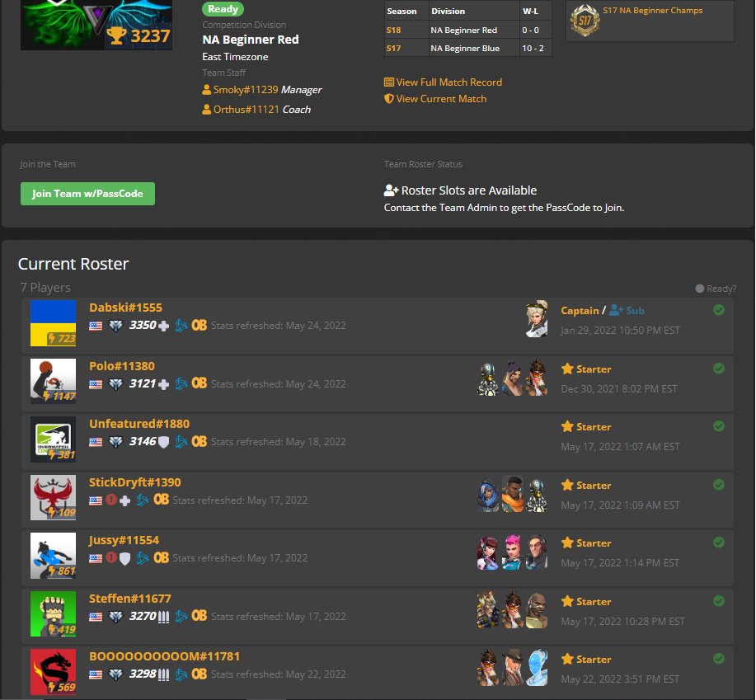The height and width of the screenshot is (700, 756).
Task: Click the ready checkmark in StickDryft's row
Action: point(718,485)
